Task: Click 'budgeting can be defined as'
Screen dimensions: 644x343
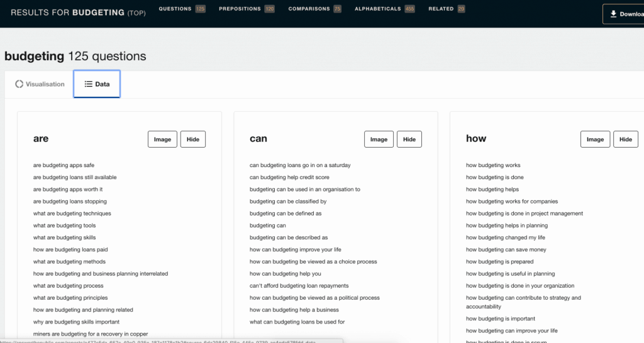Action: click(x=286, y=214)
